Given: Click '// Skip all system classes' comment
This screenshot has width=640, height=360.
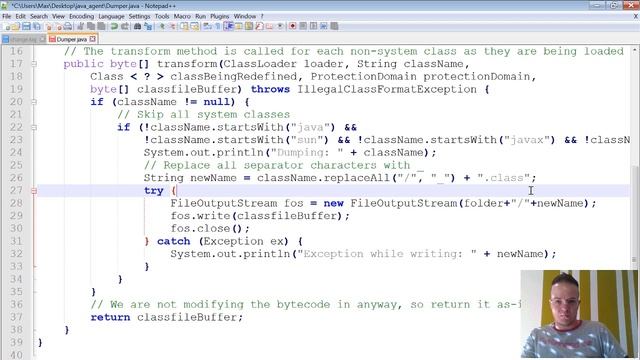Looking at the screenshot, I should (203, 114).
